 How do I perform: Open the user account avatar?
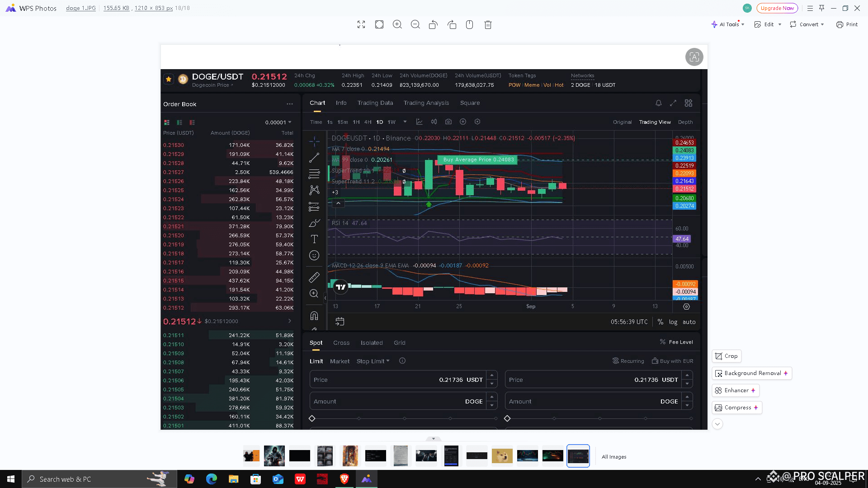point(747,8)
